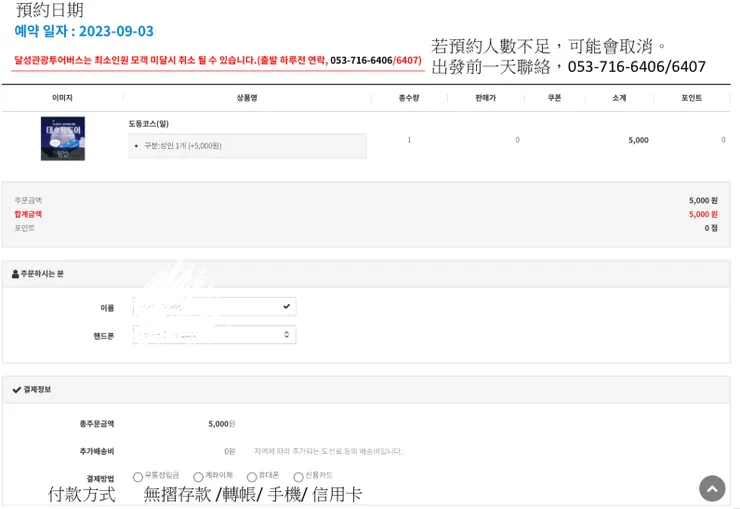Click option text 구분:성인 1개 (+5,000원)
740x509 pixels.
(183, 146)
